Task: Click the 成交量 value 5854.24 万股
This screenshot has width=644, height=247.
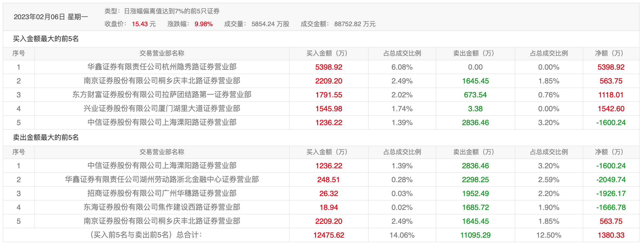Action: pyautogui.click(x=270, y=24)
